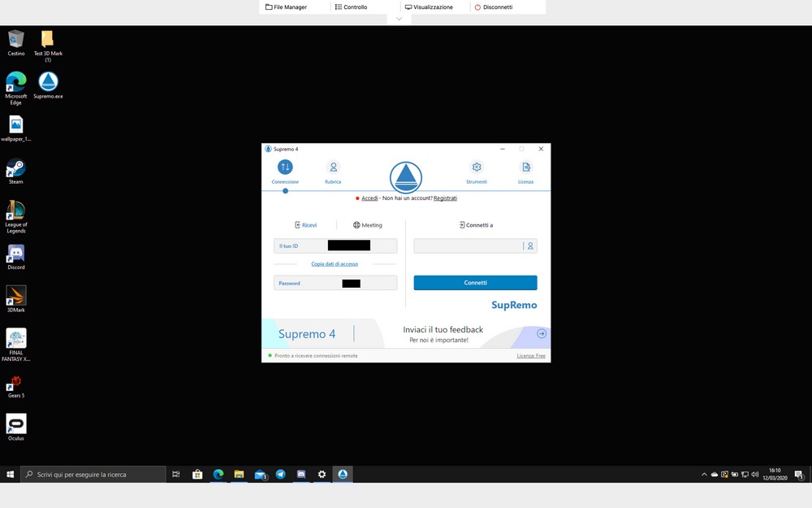Open Microsoft Edge from the taskbar
Screen dimensions: 812x508
[x=218, y=475]
